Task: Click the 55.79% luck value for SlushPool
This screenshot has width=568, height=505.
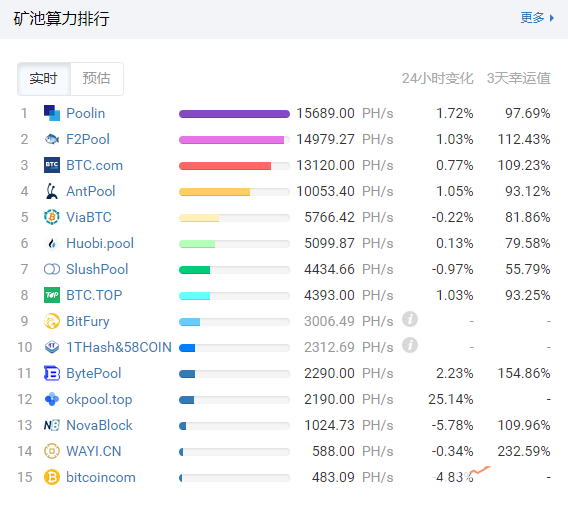Action: point(528,270)
